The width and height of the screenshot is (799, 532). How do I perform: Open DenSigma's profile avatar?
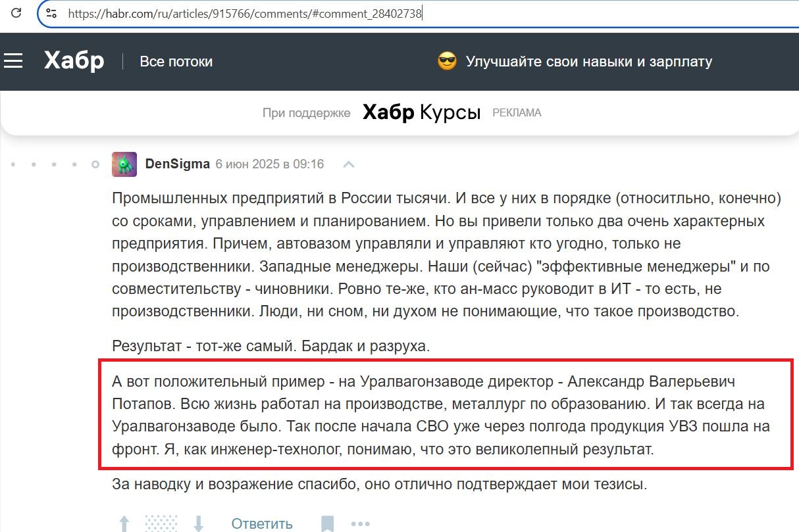(124, 163)
